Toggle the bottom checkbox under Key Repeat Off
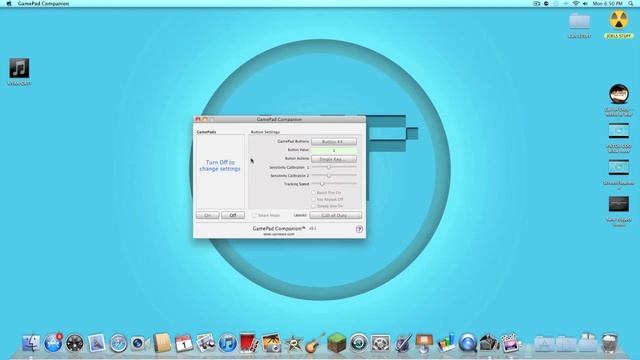The image size is (640, 360). pyautogui.click(x=313, y=206)
